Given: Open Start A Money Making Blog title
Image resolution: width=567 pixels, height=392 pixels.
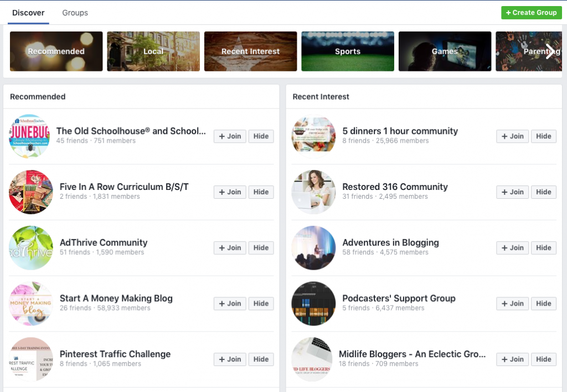Looking at the screenshot, I should point(116,298).
